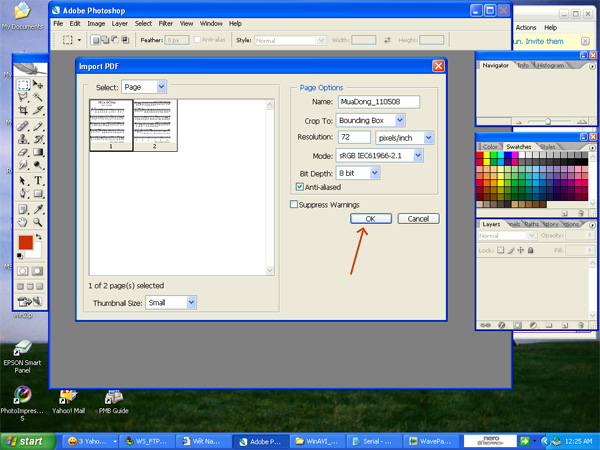Viewport: 600px width, 450px height.
Task: Open the Thumbnail Size dropdown
Action: tap(171, 303)
